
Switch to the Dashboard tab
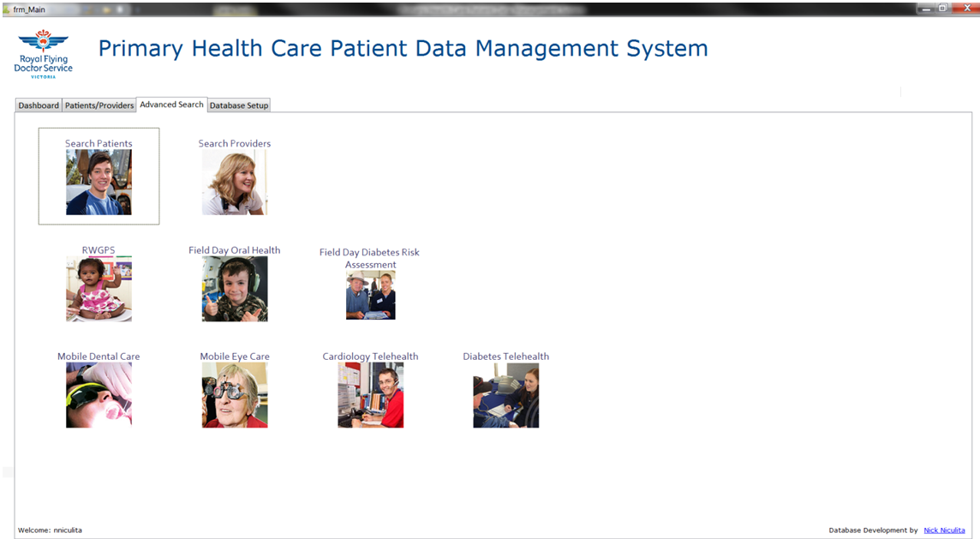coord(39,105)
